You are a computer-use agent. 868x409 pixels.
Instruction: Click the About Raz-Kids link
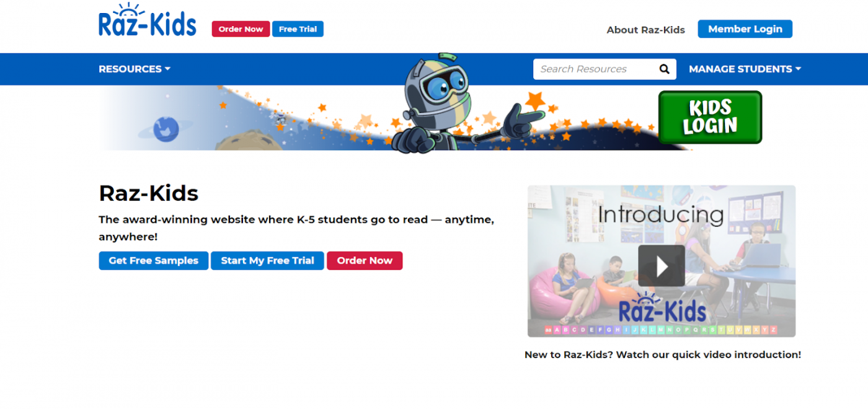click(x=646, y=29)
